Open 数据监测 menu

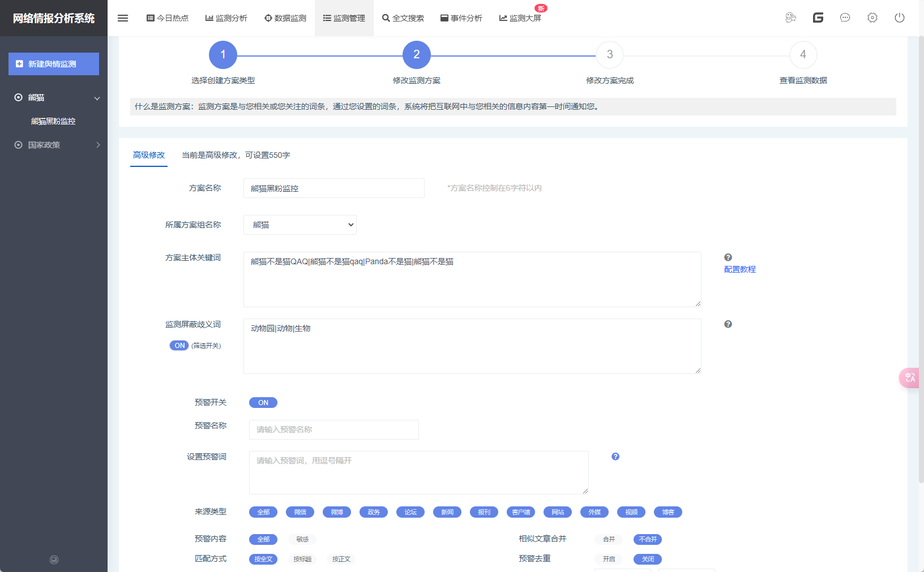click(285, 18)
